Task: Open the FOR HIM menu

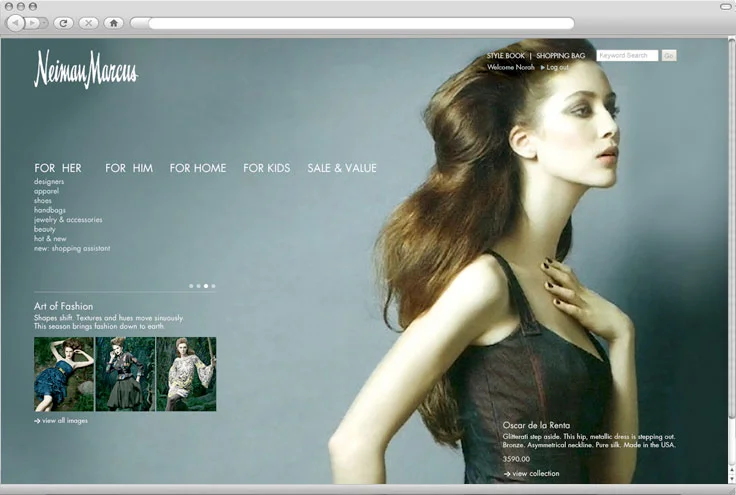Action: pos(129,168)
